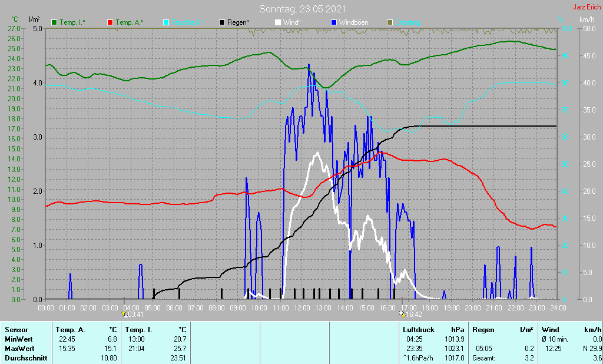Click the outside temperature average '10.80'
This screenshot has width=603, height=364.
109,358
